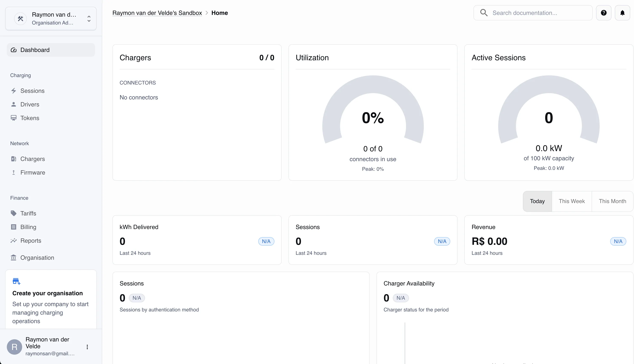
Task: Open the user options three-dot menu
Action: [87, 347]
